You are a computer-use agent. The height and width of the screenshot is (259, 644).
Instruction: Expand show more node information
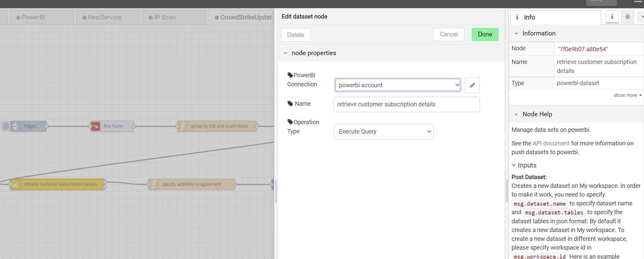(x=628, y=95)
